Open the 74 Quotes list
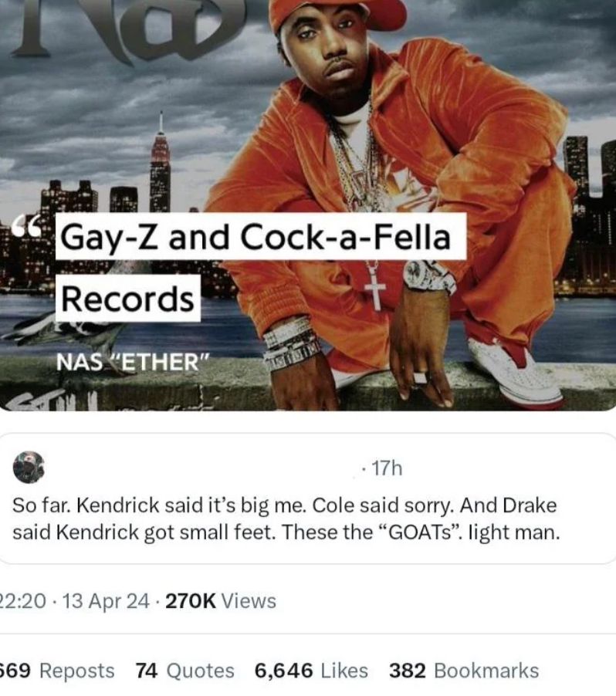Viewport: 616px width, 696px height. [184, 671]
